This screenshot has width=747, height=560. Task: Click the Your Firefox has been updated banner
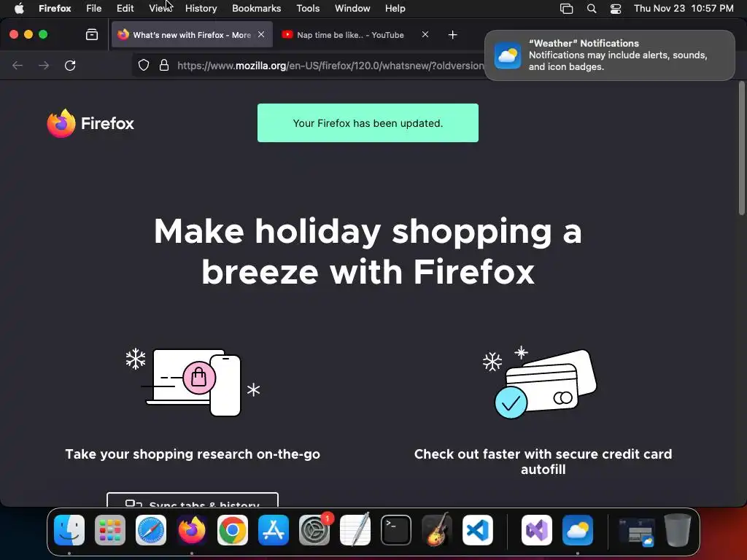tap(368, 122)
